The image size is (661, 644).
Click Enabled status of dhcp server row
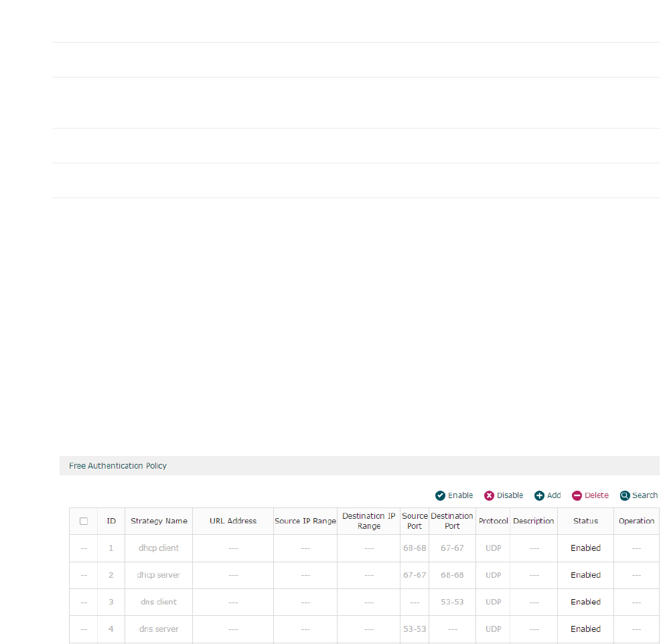click(585, 575)
